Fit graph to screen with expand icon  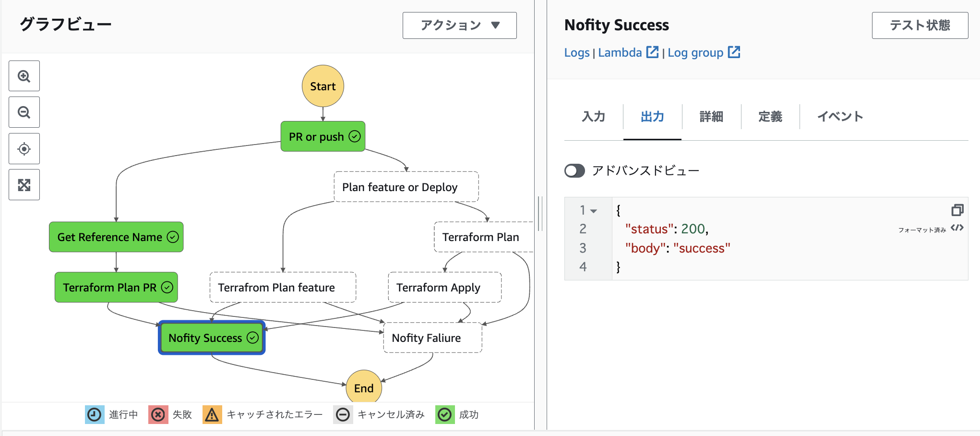coord(24,185)
